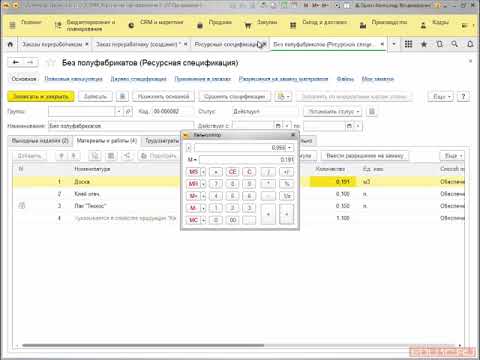
Task: Open the history icon in the top panel
Action: [439, 44]
